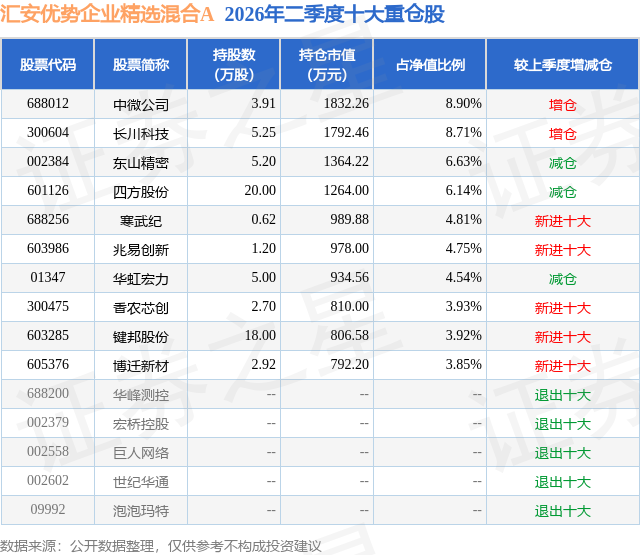Click 四方股份 in the table
640x555 pixels.
[141, 192]
